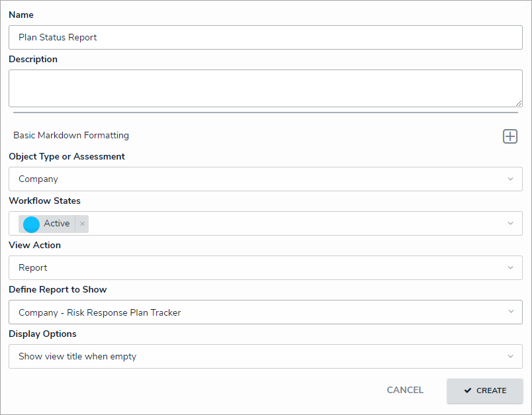This screenshot has width=532, height=415.
Task: Open the Object Type dropdown showing Company
Action: point(258,179)
